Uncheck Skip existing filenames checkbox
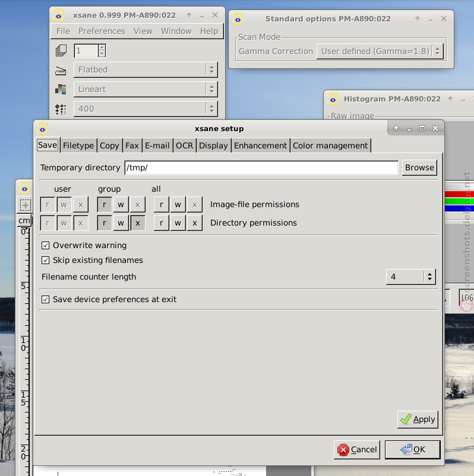Viewport: 474px width, 476px height. pyautogui.click(x=45, y=260)
